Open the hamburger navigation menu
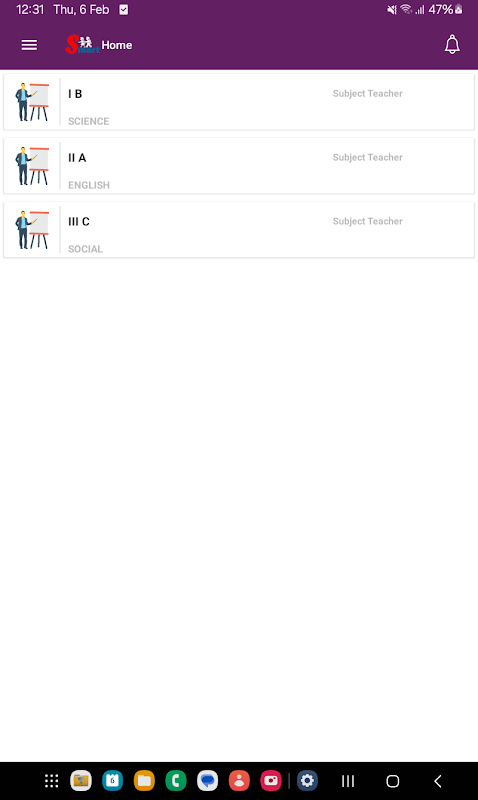This screenshot has height=800, width=478. pos(29,45)
